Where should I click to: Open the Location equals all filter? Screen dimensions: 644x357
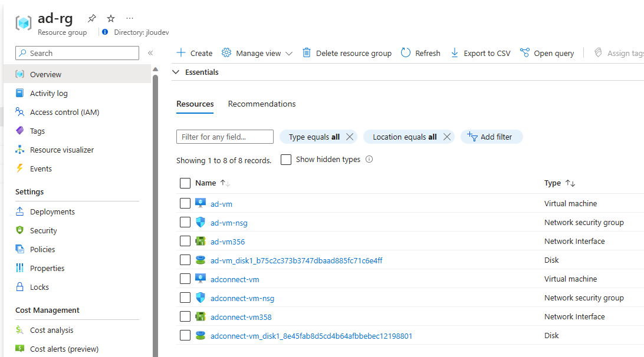click(x=405, y=137)
